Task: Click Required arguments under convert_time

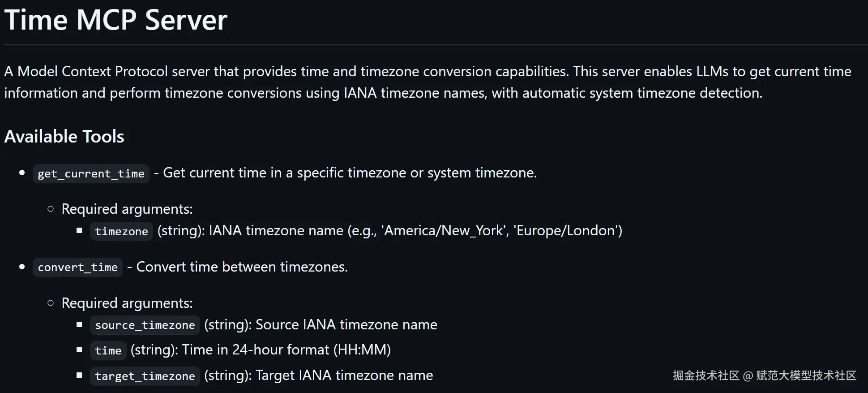Action: tap(127, 303)
